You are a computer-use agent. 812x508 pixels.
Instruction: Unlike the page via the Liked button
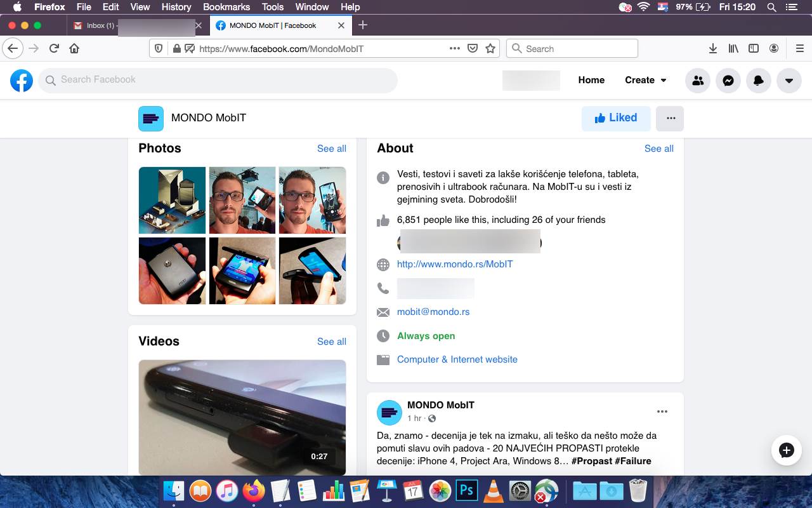(615, 117)
